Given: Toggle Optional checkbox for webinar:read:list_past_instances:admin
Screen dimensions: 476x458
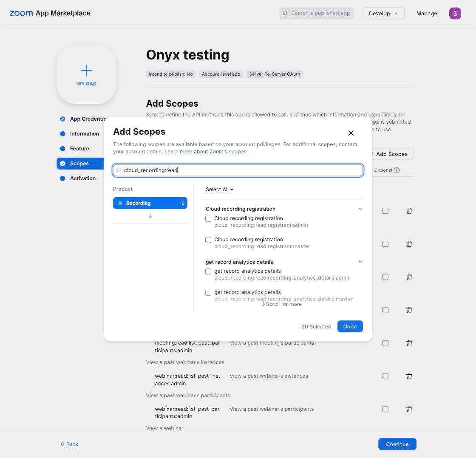Looking at the screenshot, I should click(385, 376).
